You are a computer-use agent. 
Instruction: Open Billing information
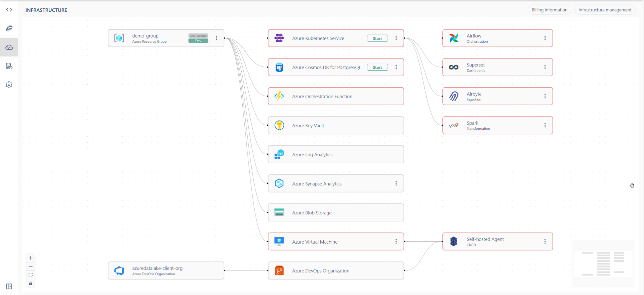(550, 10)
